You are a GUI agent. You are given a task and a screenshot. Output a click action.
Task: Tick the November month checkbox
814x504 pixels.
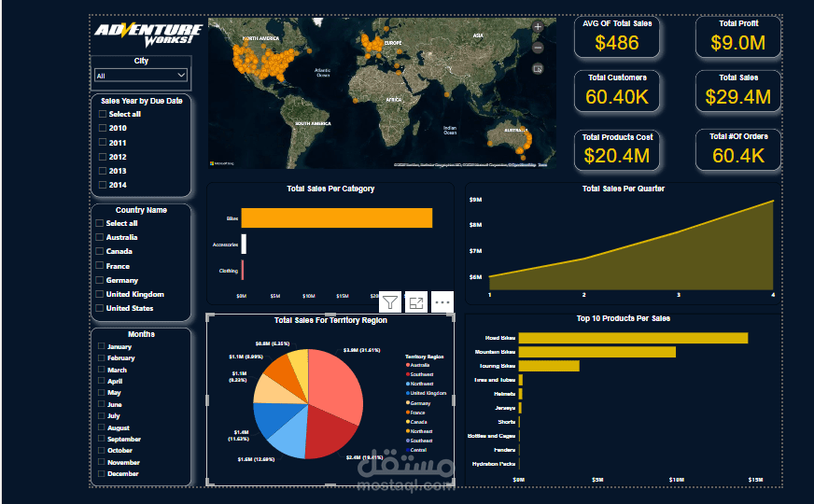tap(102, 462)
